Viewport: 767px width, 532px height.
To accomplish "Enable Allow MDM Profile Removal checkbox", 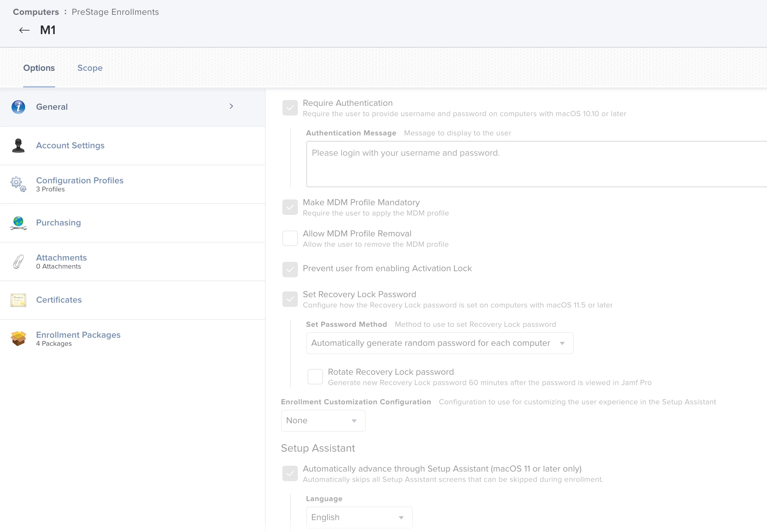I will [289, 238].
